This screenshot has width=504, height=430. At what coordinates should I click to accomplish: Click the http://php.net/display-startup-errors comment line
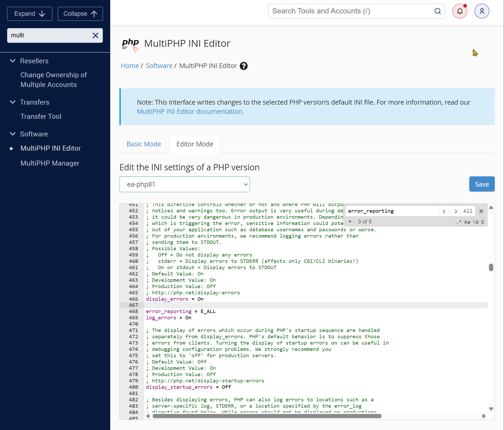click(205, 381)
